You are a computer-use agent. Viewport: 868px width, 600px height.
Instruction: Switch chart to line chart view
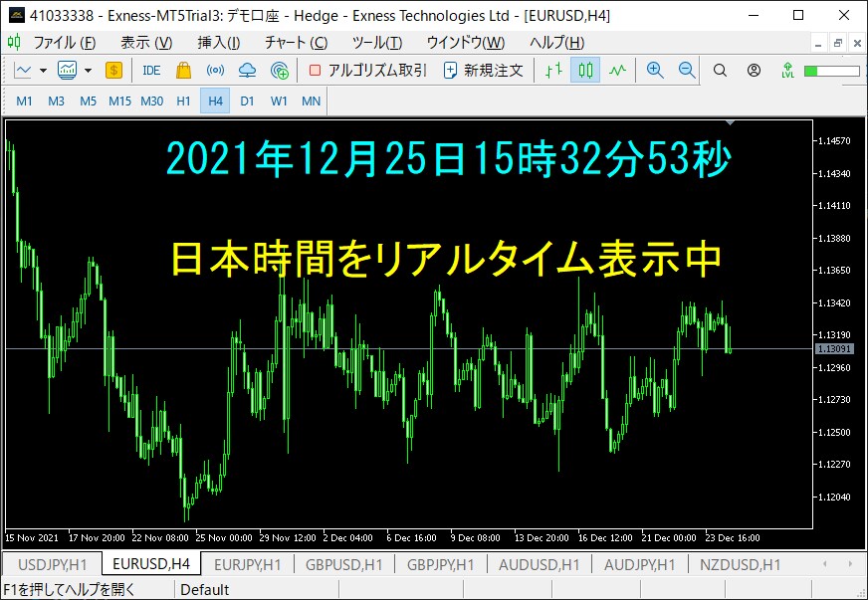tap(617, 71)
